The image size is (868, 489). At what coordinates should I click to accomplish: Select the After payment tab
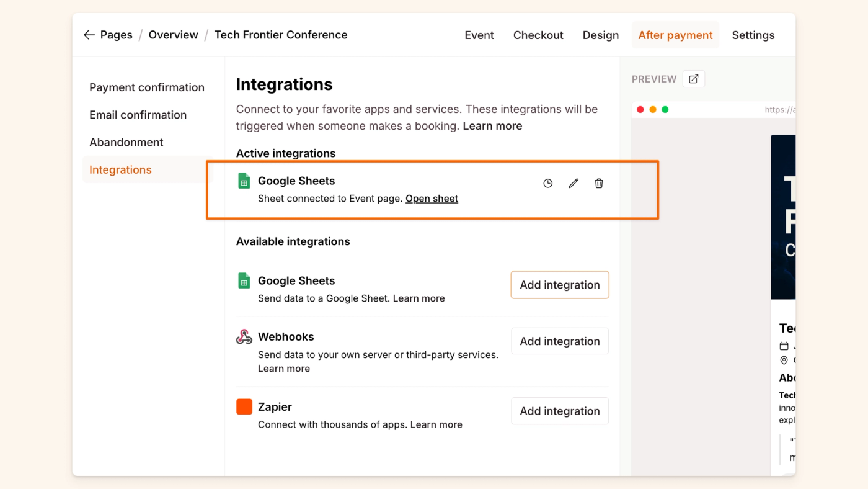(676, 35)
